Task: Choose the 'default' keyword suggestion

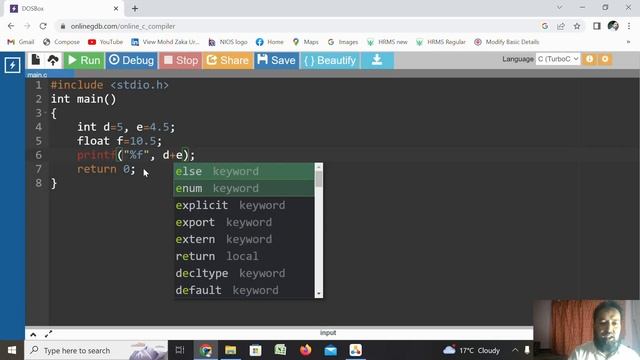Action: point(244,290)
